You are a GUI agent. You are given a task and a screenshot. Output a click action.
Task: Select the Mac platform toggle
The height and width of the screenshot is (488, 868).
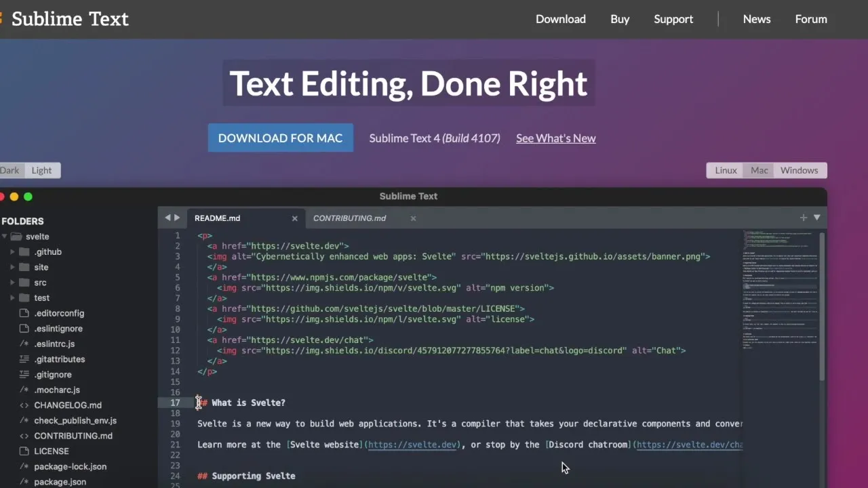click(759, 170)
